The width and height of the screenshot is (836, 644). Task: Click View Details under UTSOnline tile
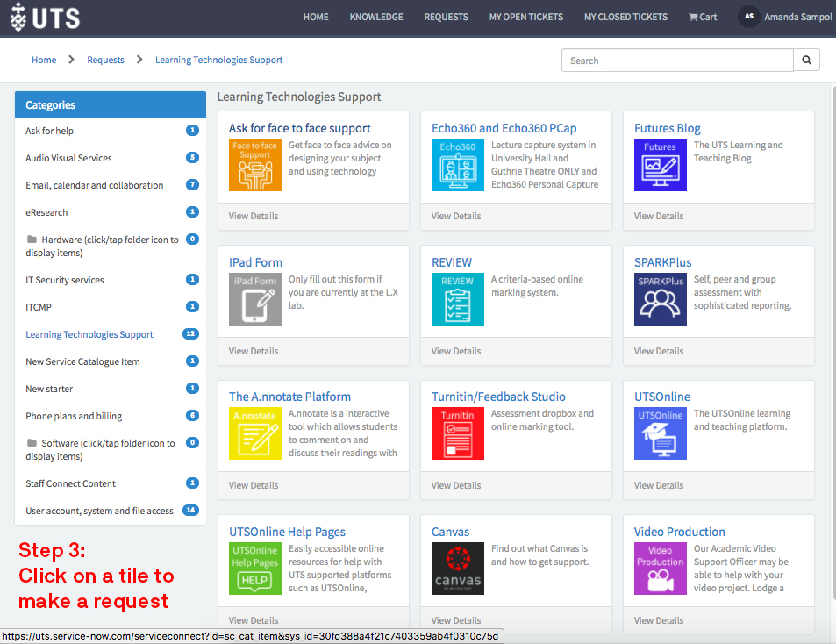(x=659, y=486)
